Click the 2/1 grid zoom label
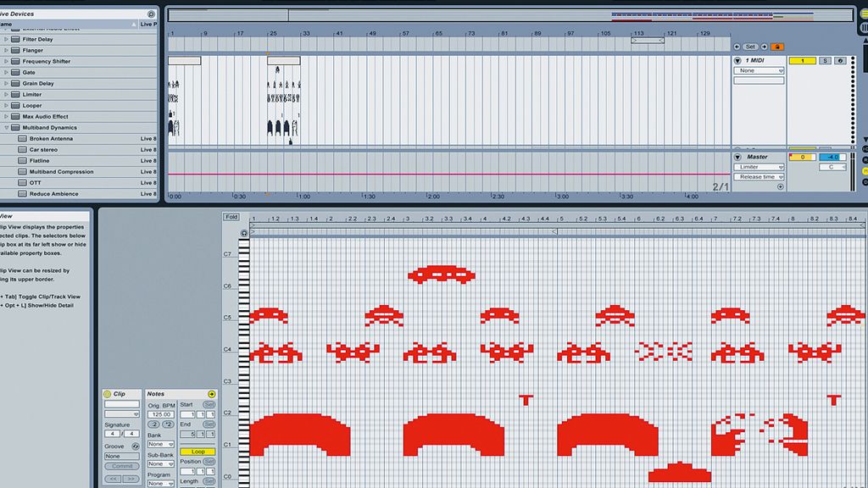The image size is (868, 488). point(721,187)
